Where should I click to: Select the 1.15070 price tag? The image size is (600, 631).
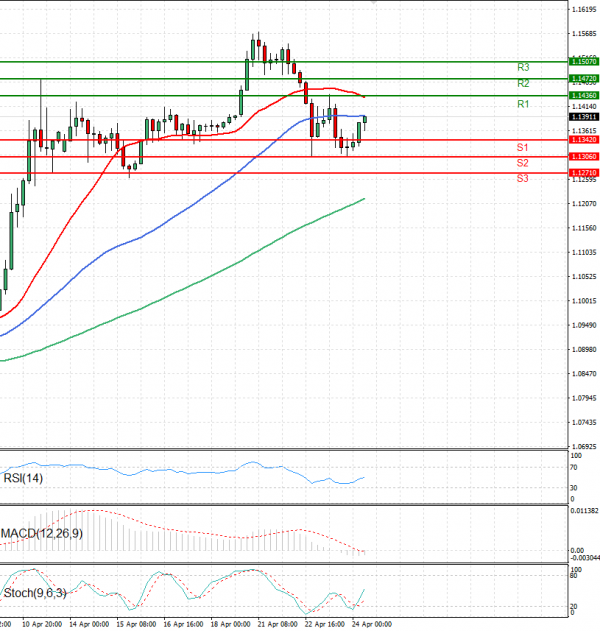pyautogui.click(x=584, y=62)
